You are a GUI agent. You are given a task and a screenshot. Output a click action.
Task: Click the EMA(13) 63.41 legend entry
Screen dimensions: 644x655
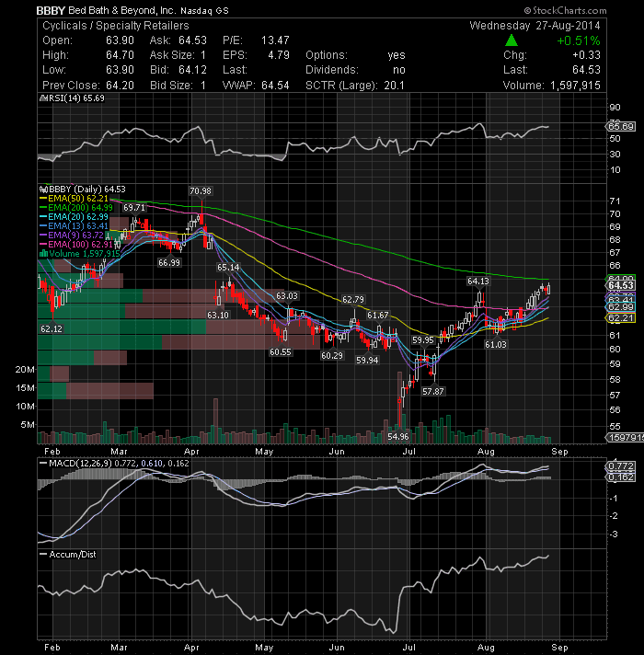point(78,226)
